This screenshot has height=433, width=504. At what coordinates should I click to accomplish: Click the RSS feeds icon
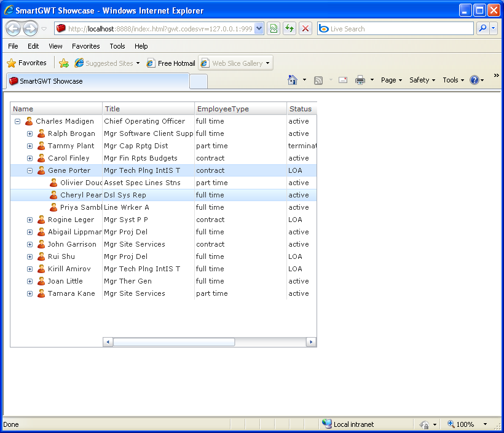[x=318, y=80]
